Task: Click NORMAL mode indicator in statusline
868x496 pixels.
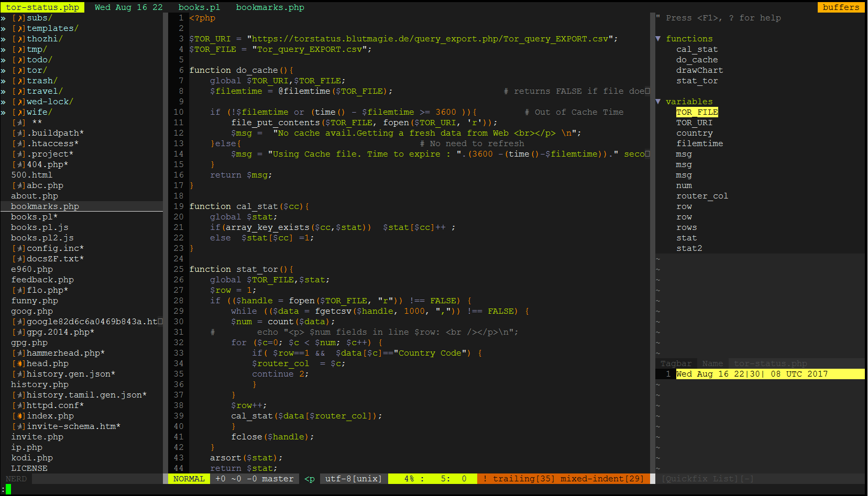Action: pyautogui.click(x=189, y=479)
